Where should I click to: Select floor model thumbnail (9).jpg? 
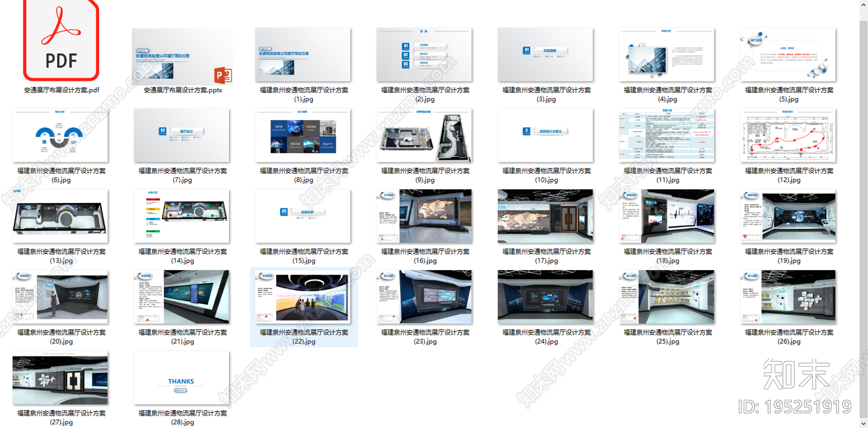pos(424,136)
